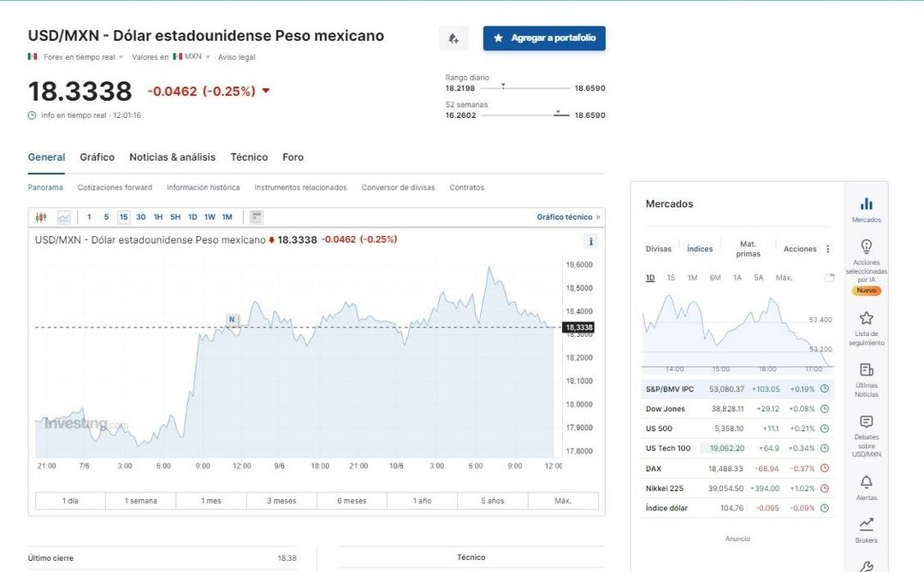Open more options menu in Mercados tabs
924x572 pixels.
point(828,249)
